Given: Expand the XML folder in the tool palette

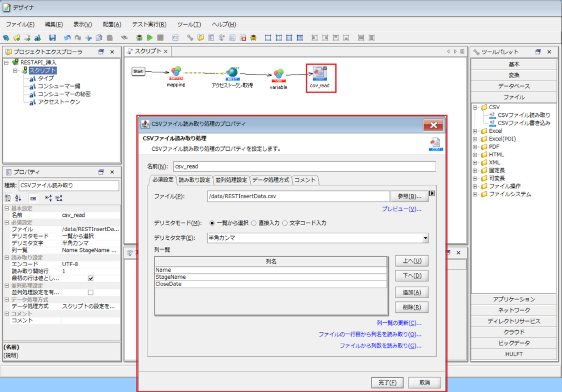Looking at the screenshot, I should click(475, 163).
